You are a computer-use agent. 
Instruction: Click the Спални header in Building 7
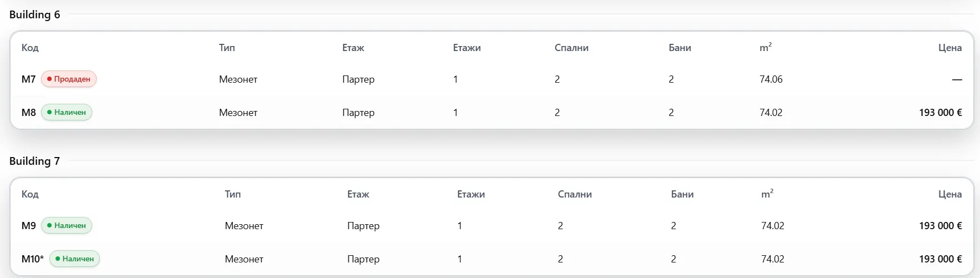click(x=575, y=194)
